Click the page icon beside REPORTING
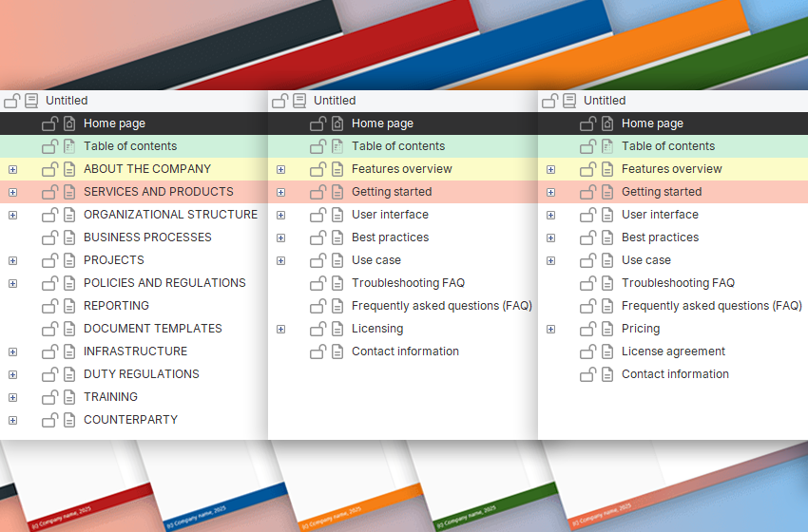Screen dimensions: 808x532 point(69,306)
